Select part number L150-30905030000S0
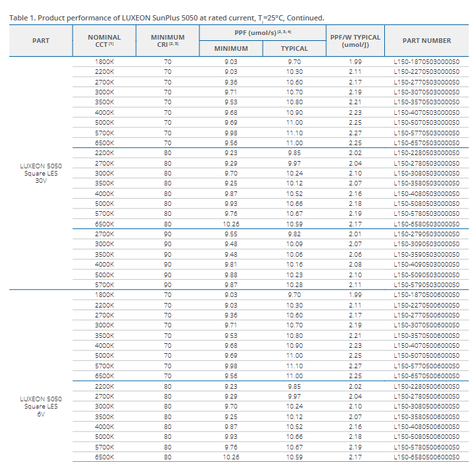This screenshot has height=462, width=476. [426, 244]
